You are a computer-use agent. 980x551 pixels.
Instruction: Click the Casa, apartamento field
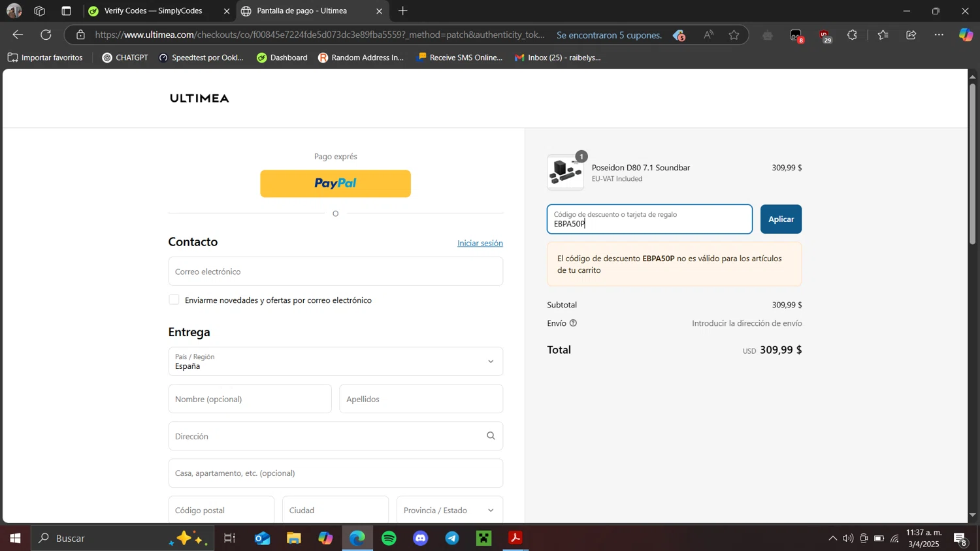(336, 473)
